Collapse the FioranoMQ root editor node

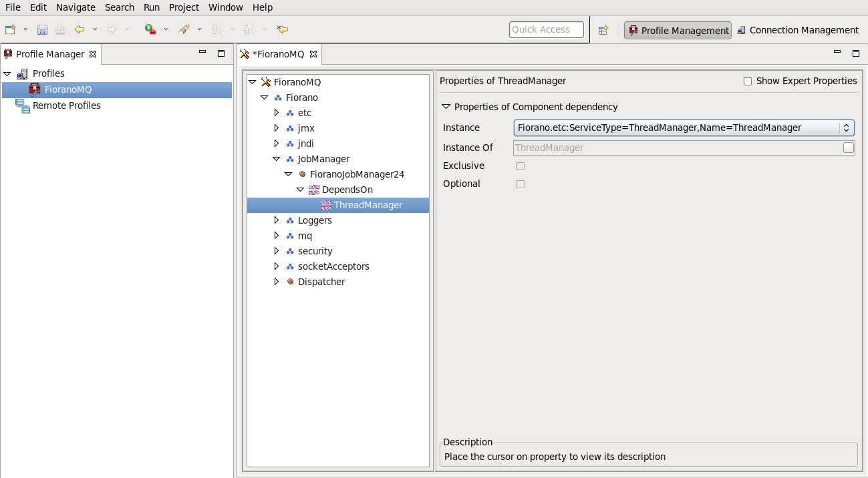[x=252, y=82]
